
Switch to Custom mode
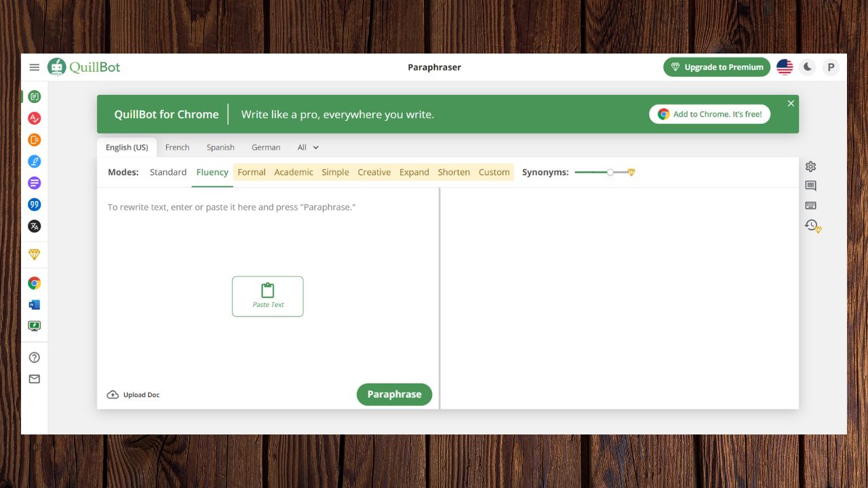(494, 172)
